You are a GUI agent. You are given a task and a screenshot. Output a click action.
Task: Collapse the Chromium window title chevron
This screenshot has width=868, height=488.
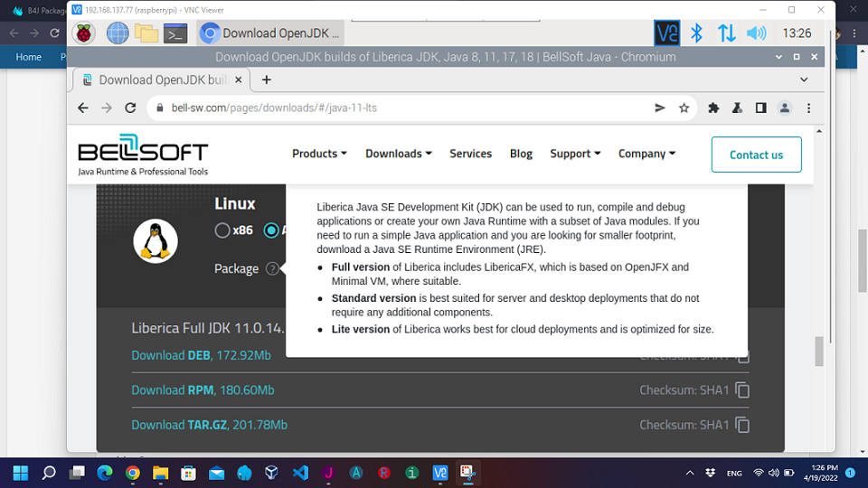tap(778, 57)
